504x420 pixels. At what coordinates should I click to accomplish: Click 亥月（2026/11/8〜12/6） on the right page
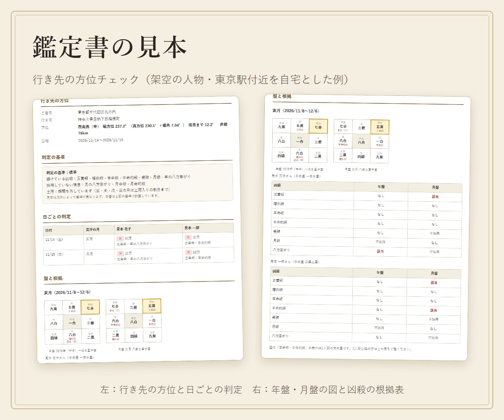[296, 111]
